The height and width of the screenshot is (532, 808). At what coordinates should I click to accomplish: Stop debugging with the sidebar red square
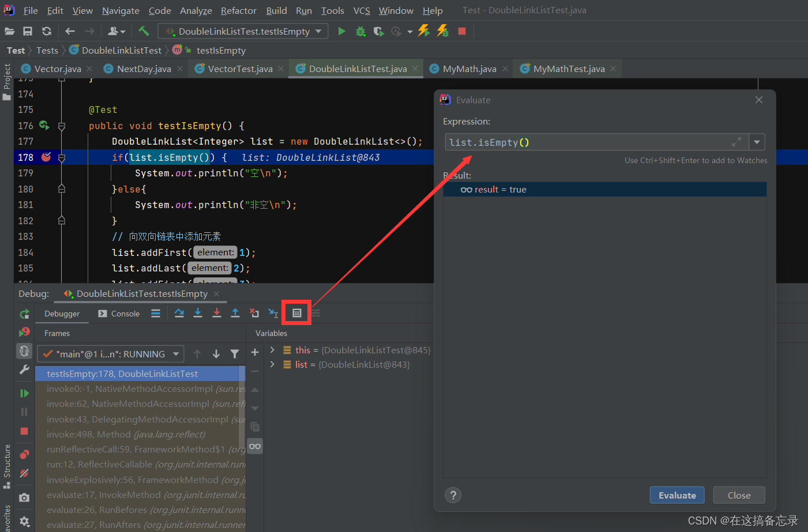[x=24, y=431]
